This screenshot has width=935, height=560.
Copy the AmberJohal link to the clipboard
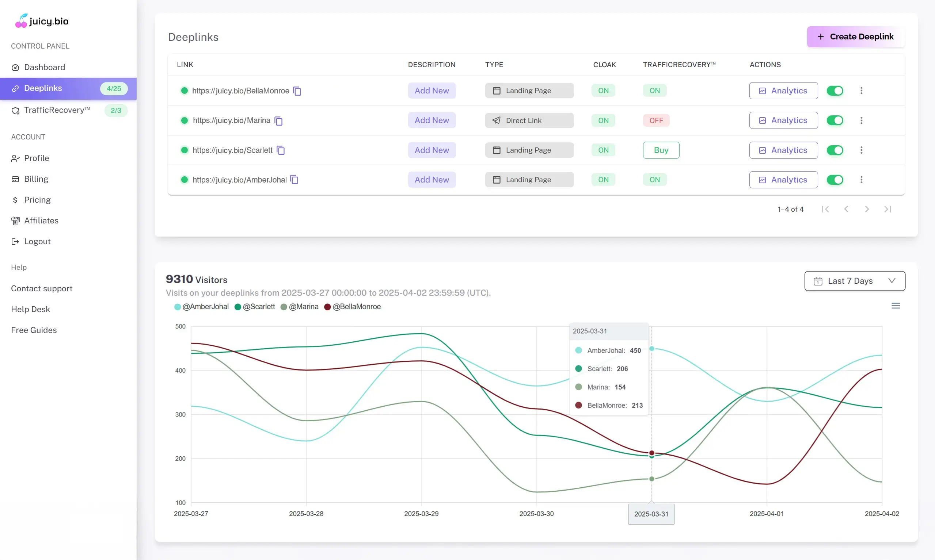(294, 180)
